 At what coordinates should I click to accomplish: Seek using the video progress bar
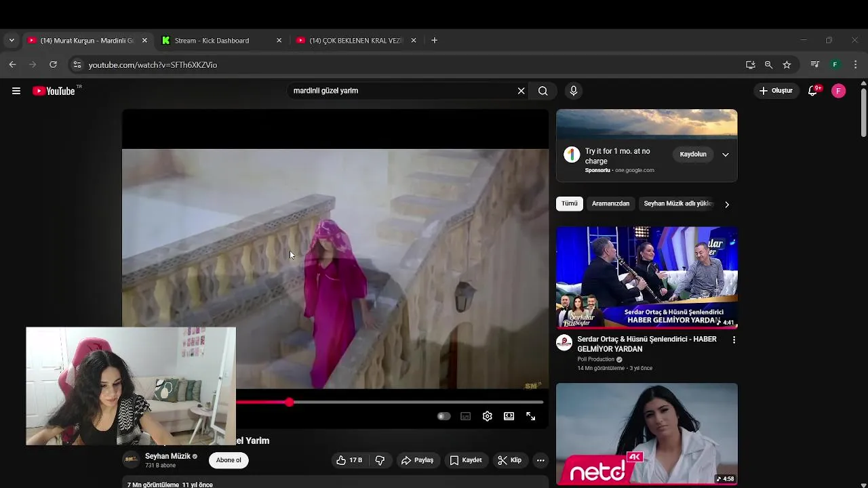[x=390, y=403]
